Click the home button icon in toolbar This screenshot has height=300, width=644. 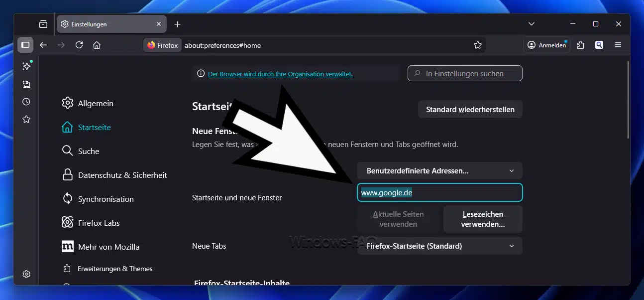coord(97,45)
